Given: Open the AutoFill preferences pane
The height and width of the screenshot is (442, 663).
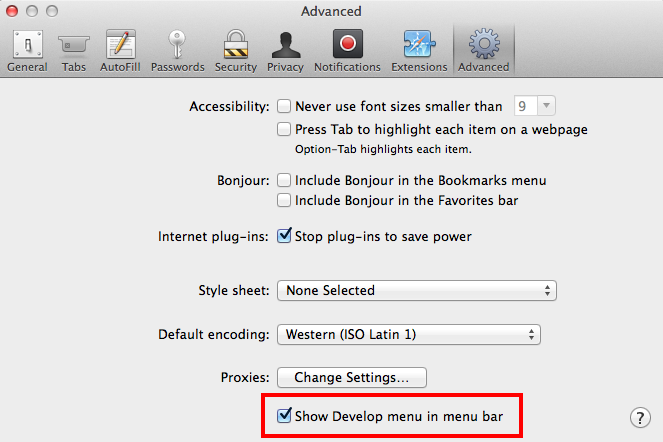Looking at the screenshot, I should (x=121, y=50).
